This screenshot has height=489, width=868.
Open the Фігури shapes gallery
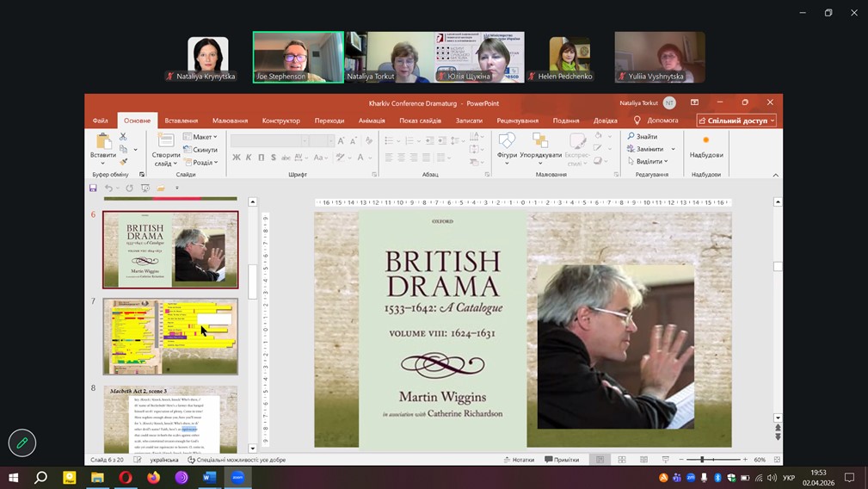click(x=507, y=141)
